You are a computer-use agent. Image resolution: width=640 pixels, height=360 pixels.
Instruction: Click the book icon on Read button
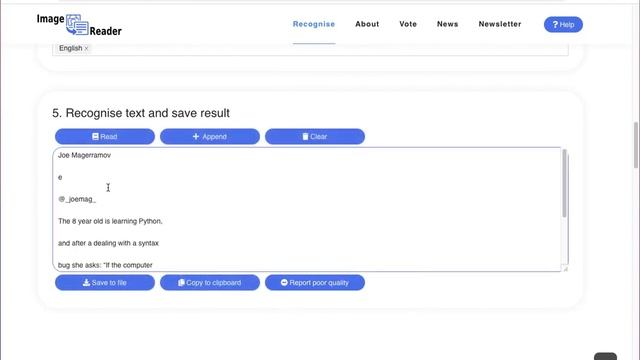(x=96, y=136)
